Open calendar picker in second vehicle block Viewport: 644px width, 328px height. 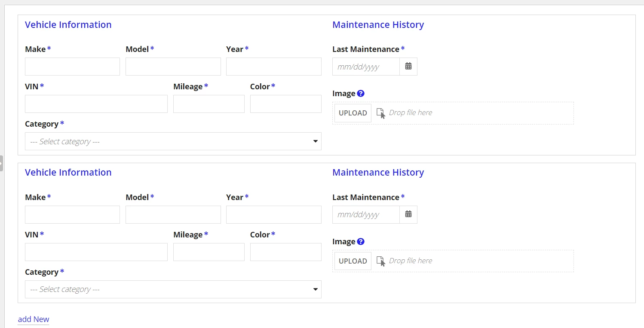point(408,215)
